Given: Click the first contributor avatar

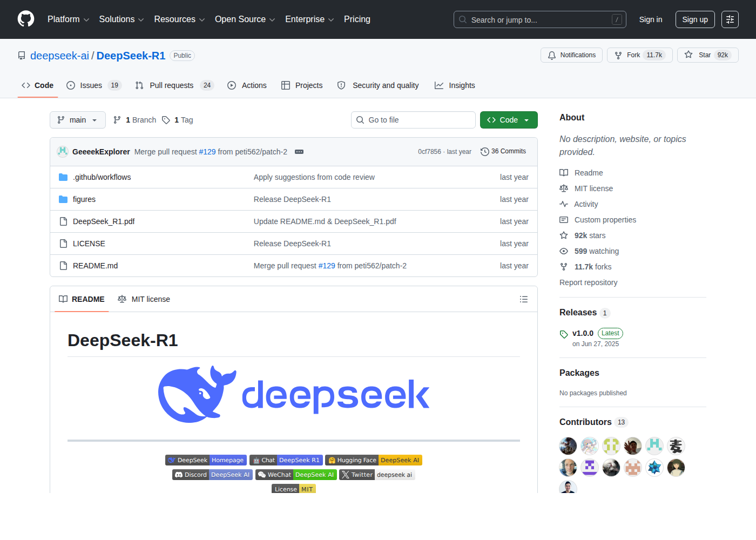Looking at the screenshot, I should (568, 446).
